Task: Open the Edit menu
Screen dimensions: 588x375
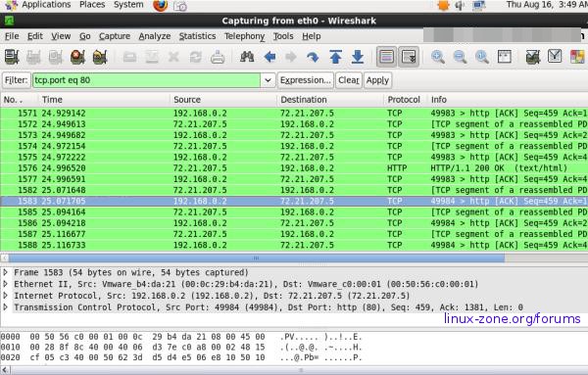Action: [35, 36]
